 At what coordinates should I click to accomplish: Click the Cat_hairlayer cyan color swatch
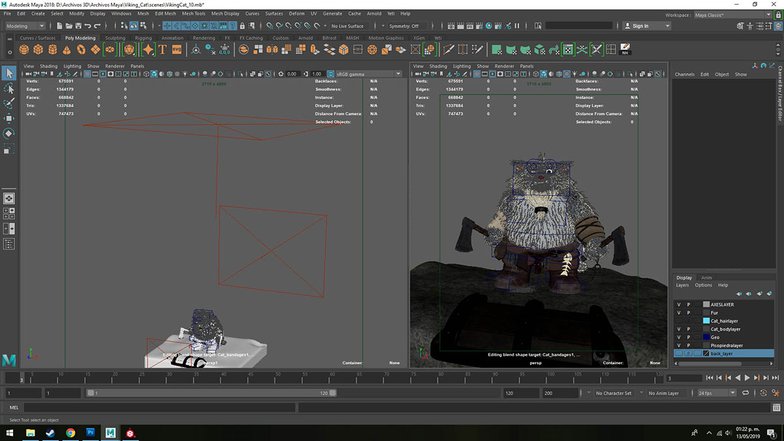[704, 321]
